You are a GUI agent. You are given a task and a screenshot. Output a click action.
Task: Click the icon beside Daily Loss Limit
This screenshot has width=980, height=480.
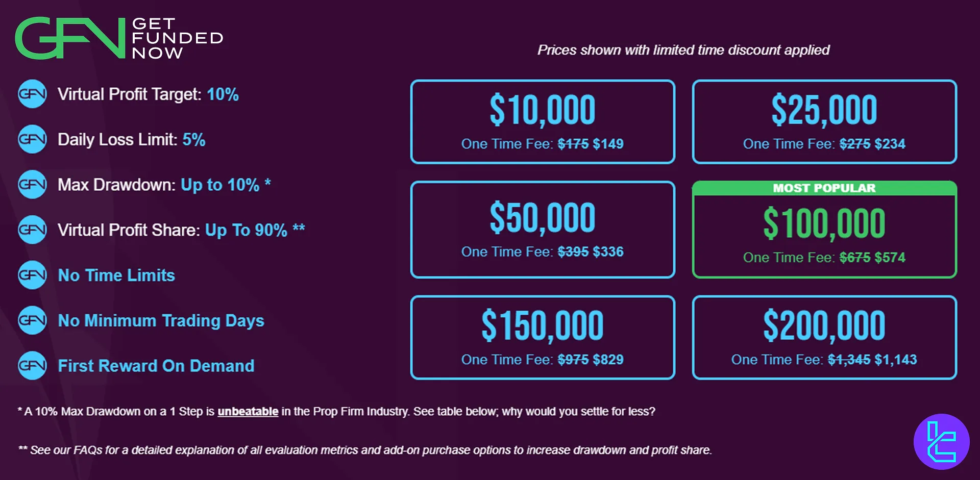pyautogui.click(x=32, y=139)
